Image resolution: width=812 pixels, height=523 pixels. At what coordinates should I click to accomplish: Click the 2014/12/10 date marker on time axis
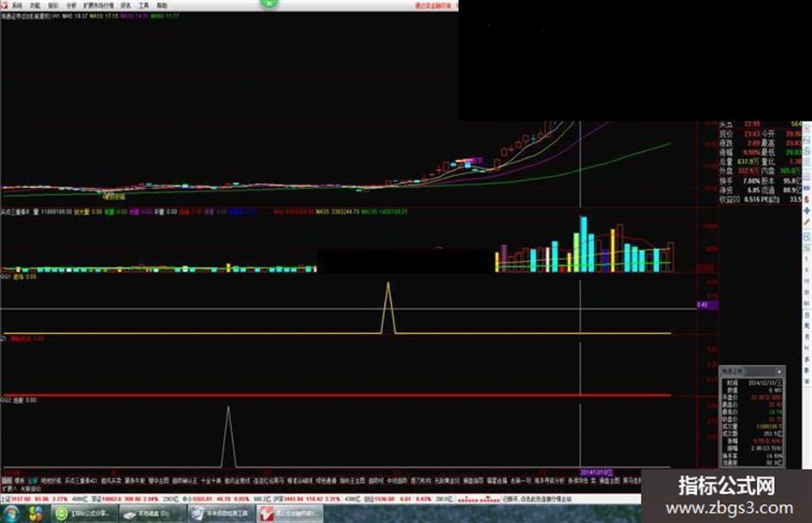click(596, 472)
